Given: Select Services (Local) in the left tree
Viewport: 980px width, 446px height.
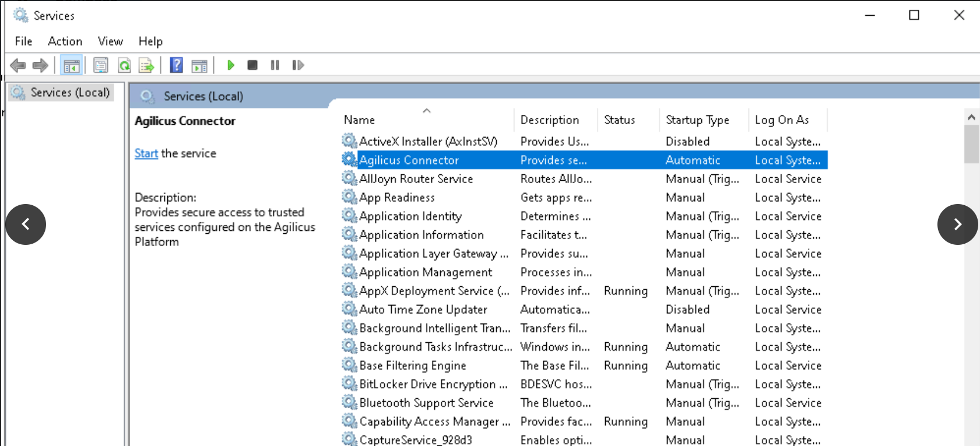Looking at the screenshot, I should click(x=69, y=93).
